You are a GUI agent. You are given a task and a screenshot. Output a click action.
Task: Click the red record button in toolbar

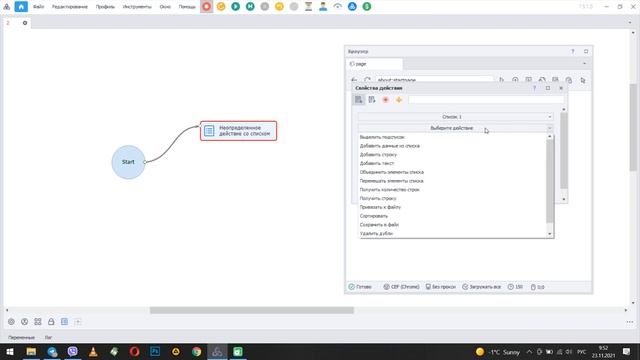pyautogui.click(x=207, y=7)
